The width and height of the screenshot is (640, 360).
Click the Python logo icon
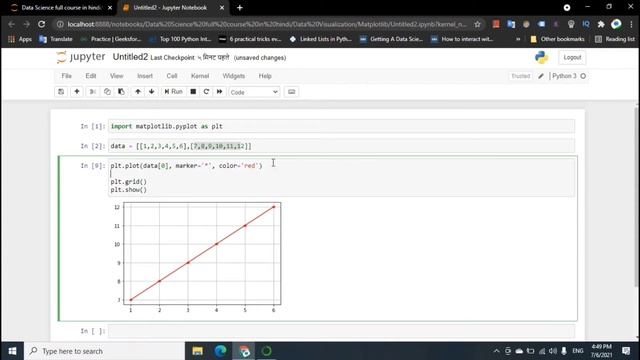tap(541, 58)
